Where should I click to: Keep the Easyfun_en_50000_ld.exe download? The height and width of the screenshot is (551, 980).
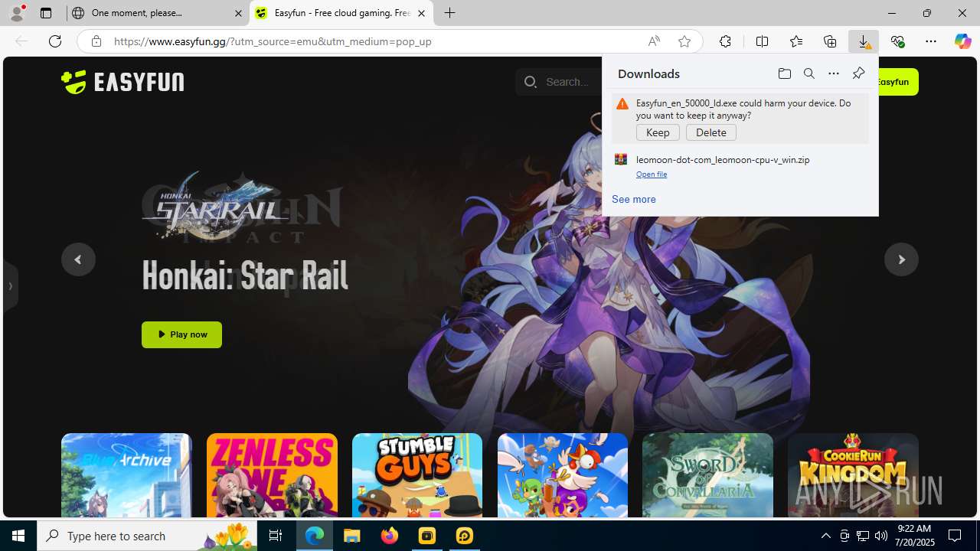click(658, 132)
